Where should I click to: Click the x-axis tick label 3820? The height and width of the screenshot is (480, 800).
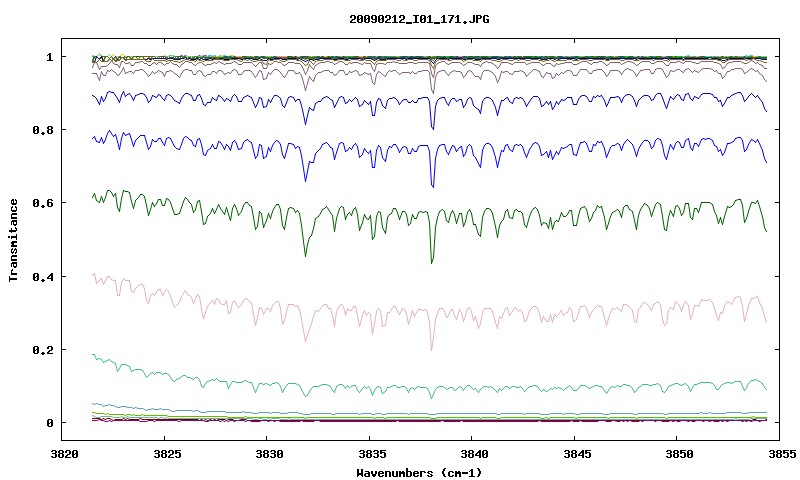64,454
